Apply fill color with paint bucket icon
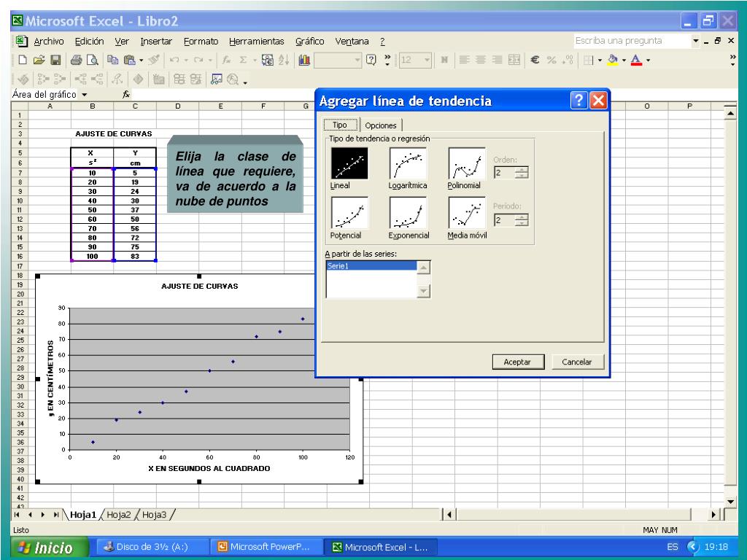 click(x=613, y=60)
